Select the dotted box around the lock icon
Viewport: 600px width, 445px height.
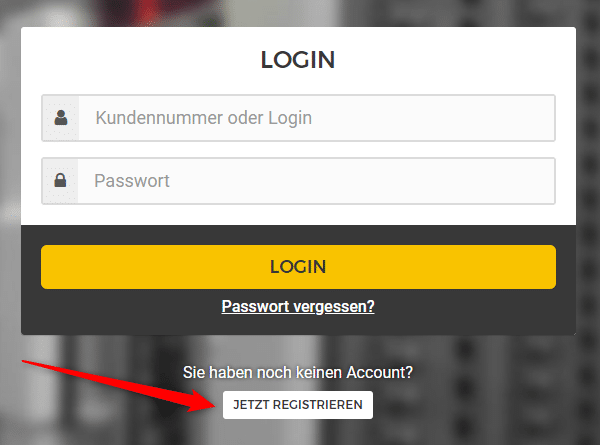click(60, 181)
